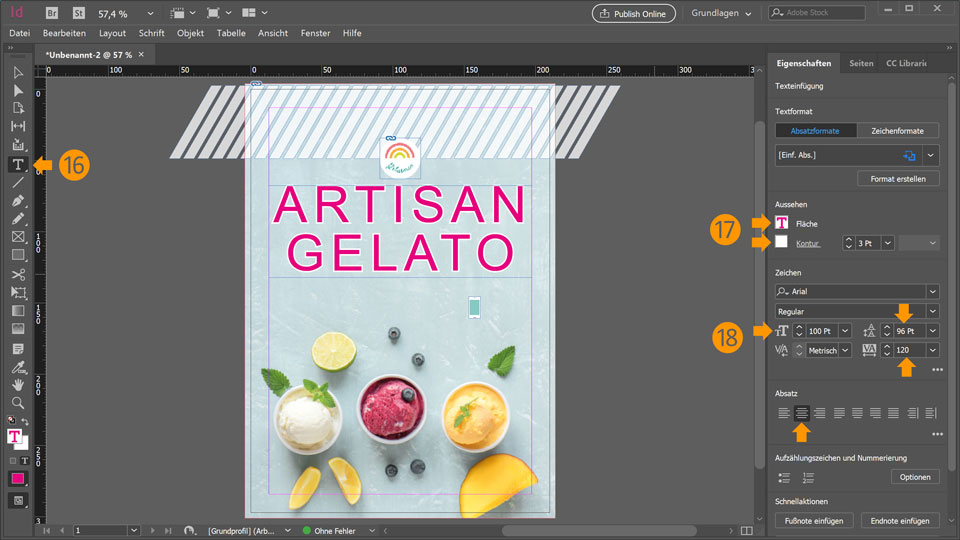Expand the Regular font style dropdown

(x=932, y=311)
